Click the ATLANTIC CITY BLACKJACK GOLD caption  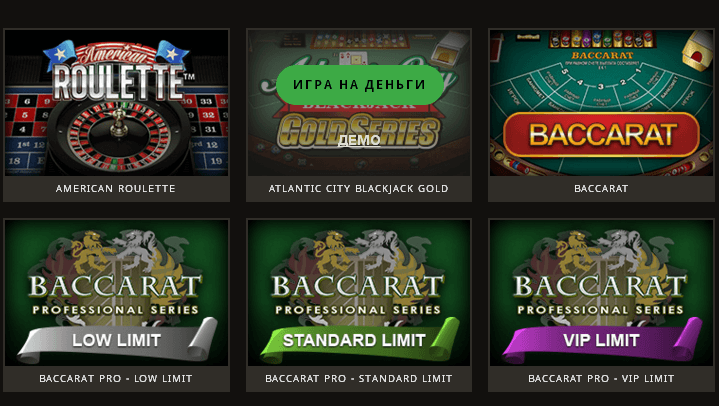click(x=359, y=188)
